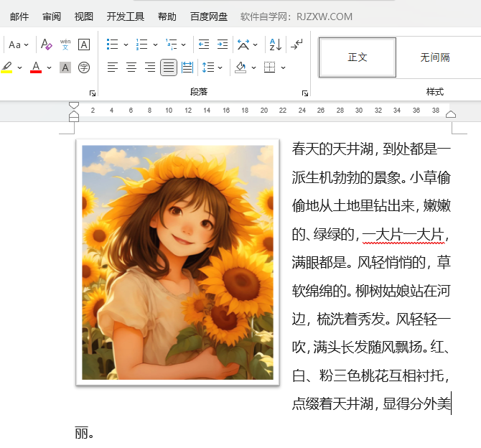Select the right indent ruler marker

point(451,114)
